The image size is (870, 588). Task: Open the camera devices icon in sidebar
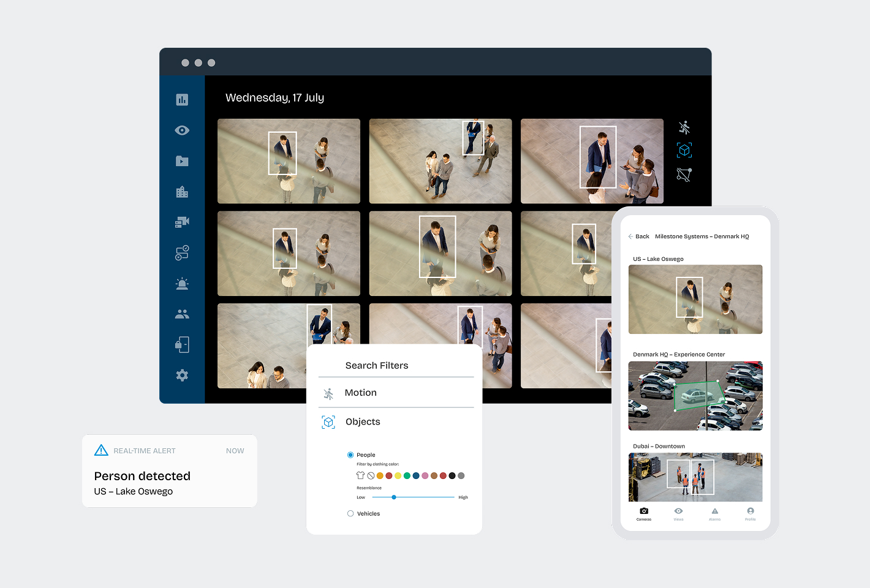pyautogui.click(x=182, y=222)
